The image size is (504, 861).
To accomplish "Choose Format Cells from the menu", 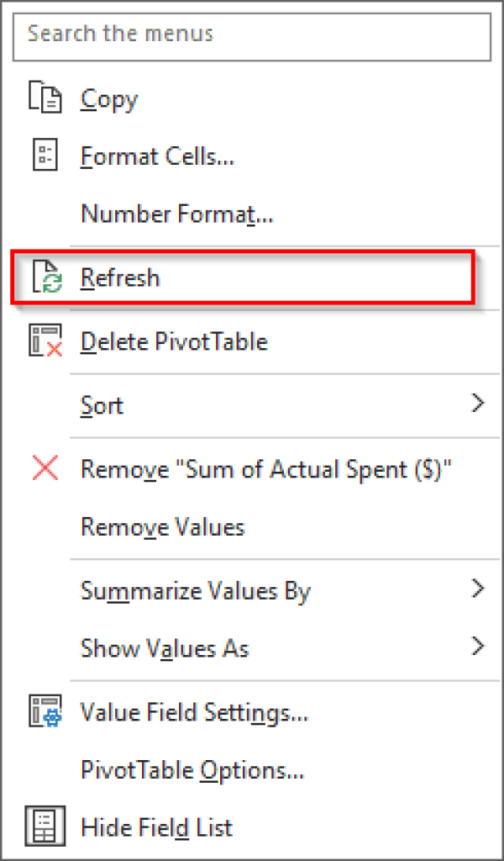I will (157, 155).
